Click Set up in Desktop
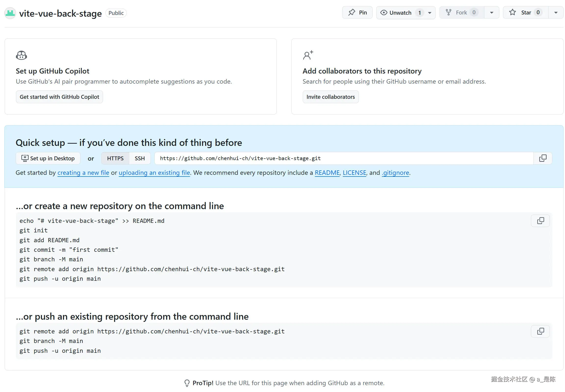The width and height of the screenshot is (565, 392). point(48,158)
